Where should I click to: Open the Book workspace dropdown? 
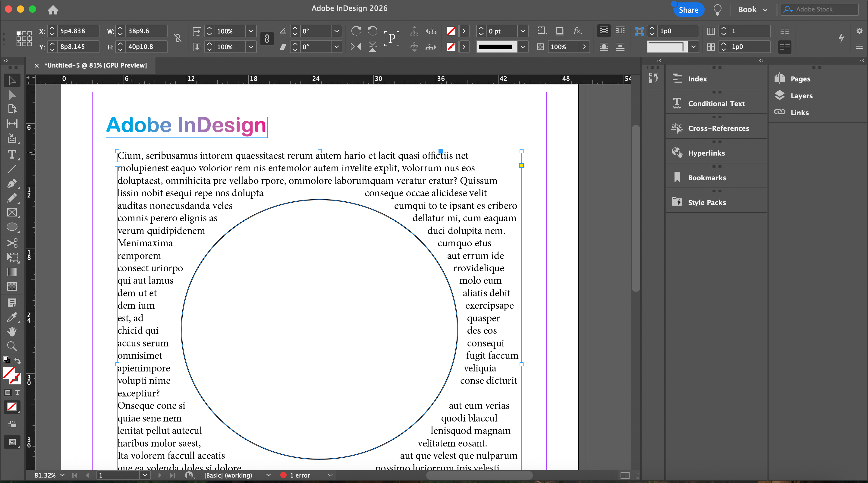(x=753, y=9)
